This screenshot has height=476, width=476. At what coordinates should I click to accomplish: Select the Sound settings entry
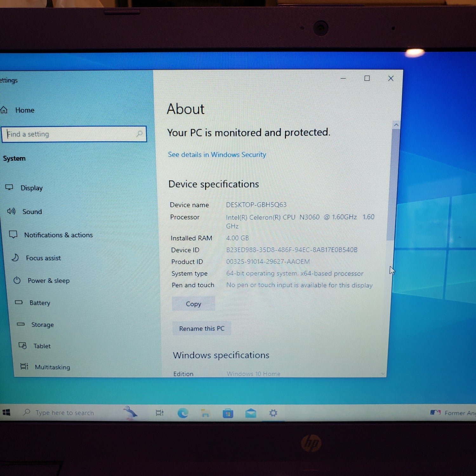coord(32,212)
